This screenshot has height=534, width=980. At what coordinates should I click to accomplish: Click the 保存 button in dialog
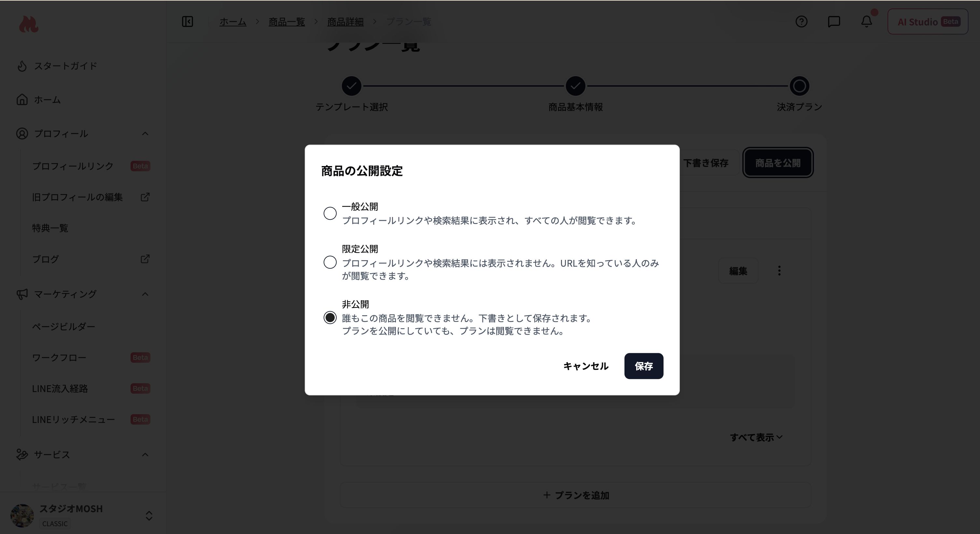(x=644, y=366)
